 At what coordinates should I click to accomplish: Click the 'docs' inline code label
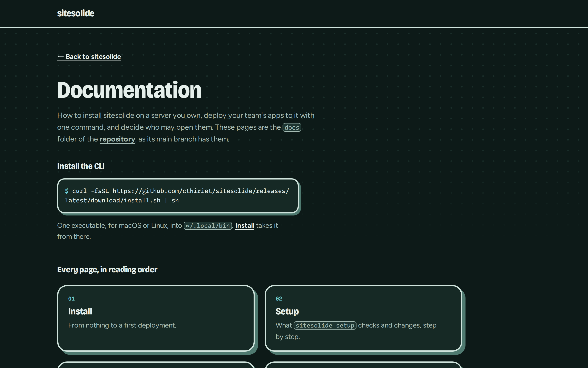(292, 128)
